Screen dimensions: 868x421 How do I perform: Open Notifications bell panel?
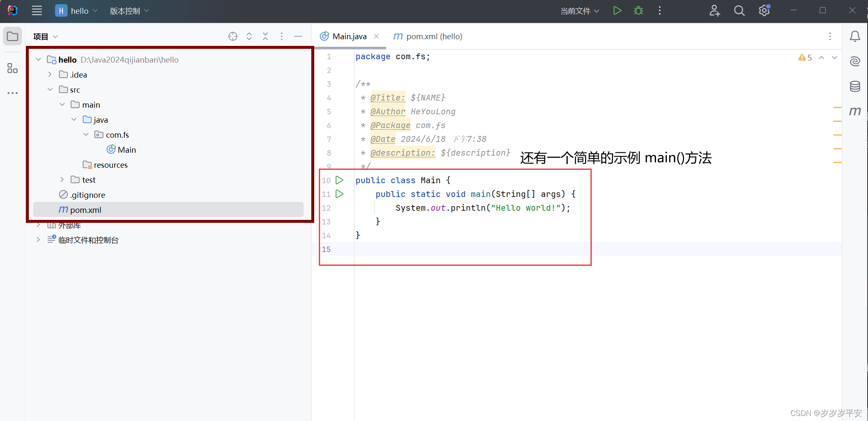pyautogui.click(x=855, y=36)
